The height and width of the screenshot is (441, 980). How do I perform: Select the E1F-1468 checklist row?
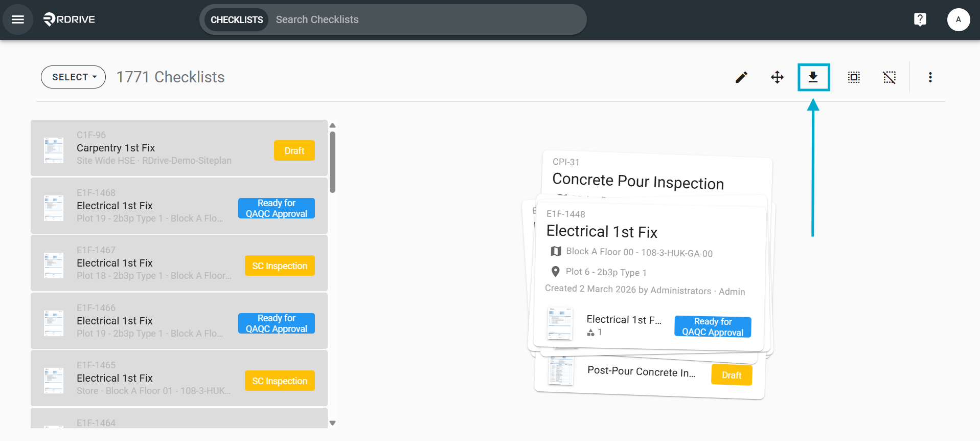point(179,206)
